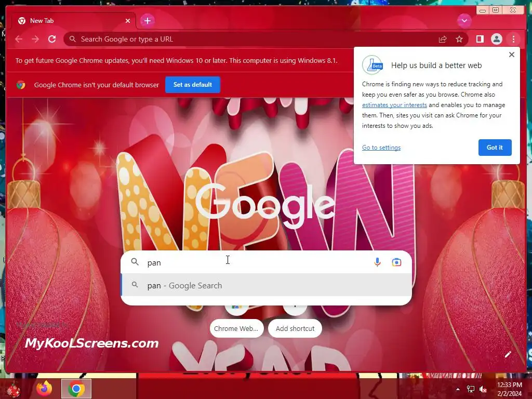532x399 pixels.
Task: Click Add shortcut
Action: [x=295, y=328]
